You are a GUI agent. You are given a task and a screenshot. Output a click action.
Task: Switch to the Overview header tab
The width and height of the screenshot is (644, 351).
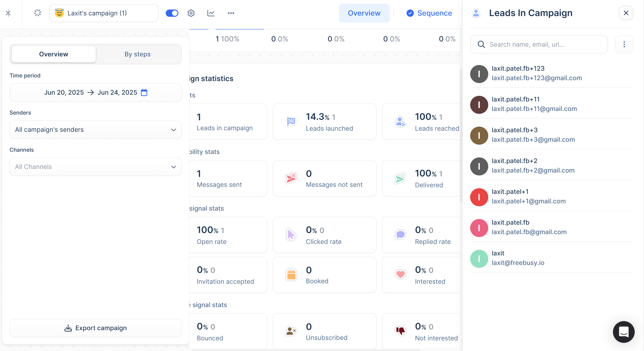click(364, 13)
